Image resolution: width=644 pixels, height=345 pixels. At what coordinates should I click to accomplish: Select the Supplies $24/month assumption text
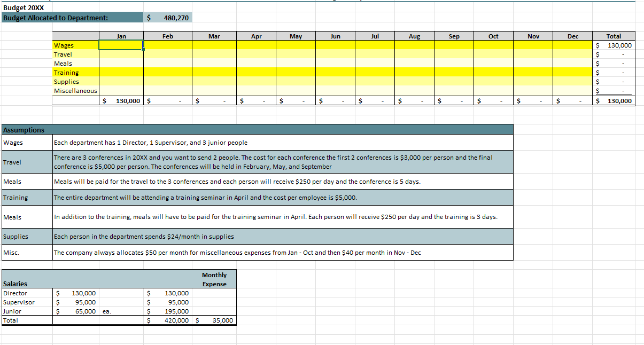coord(283,237)
